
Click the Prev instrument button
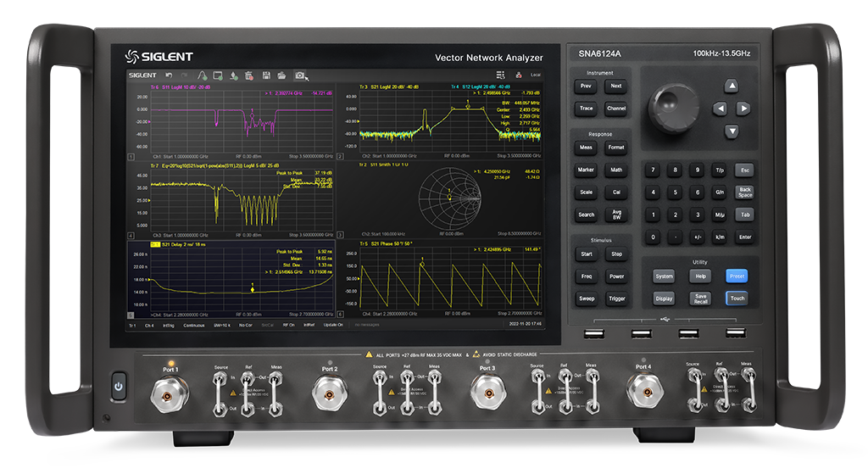pos(586,86)
